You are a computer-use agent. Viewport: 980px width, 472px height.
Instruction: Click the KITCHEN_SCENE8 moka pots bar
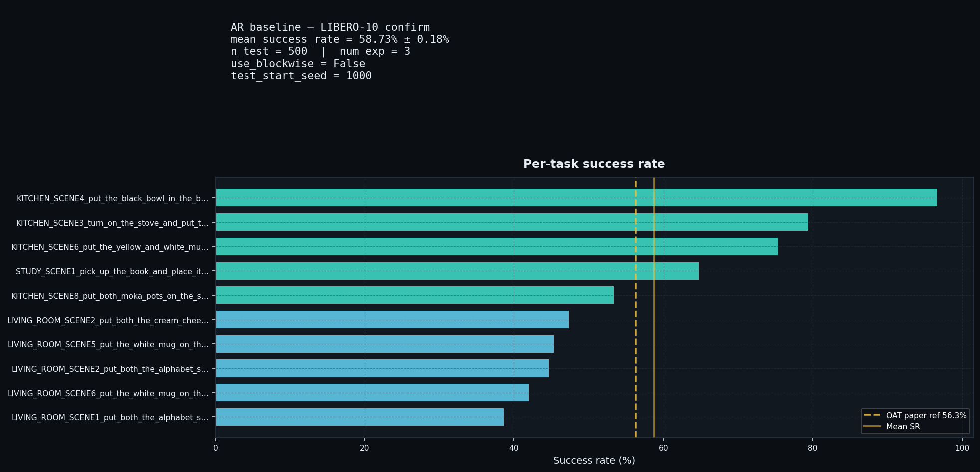point(415,295)
